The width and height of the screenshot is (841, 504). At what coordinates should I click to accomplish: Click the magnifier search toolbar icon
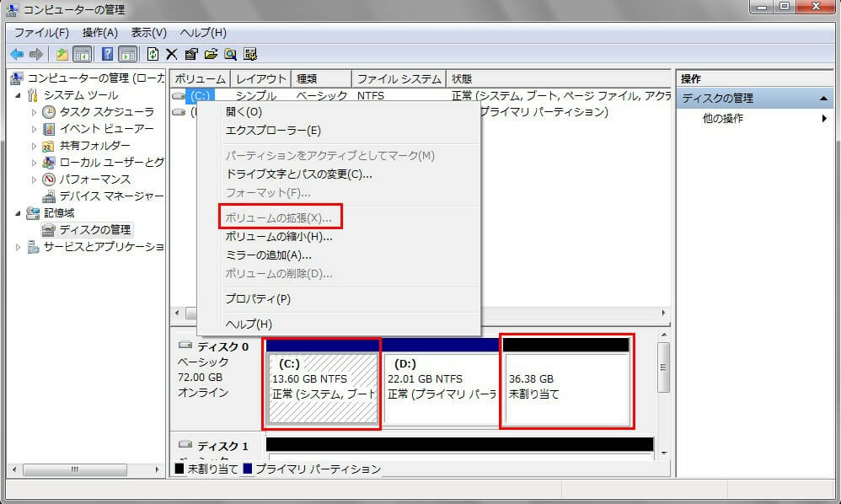point(230,54)
